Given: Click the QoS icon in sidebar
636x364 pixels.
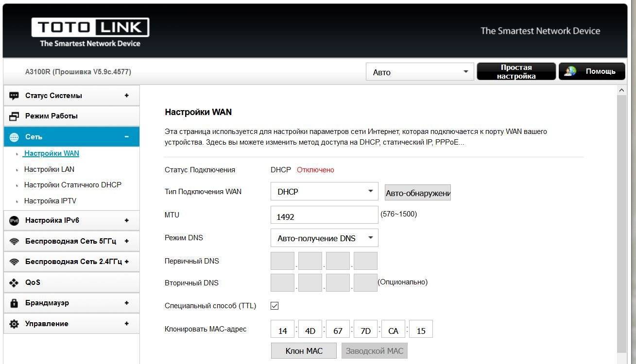Looking at the screenshot, I should point(14,282).
